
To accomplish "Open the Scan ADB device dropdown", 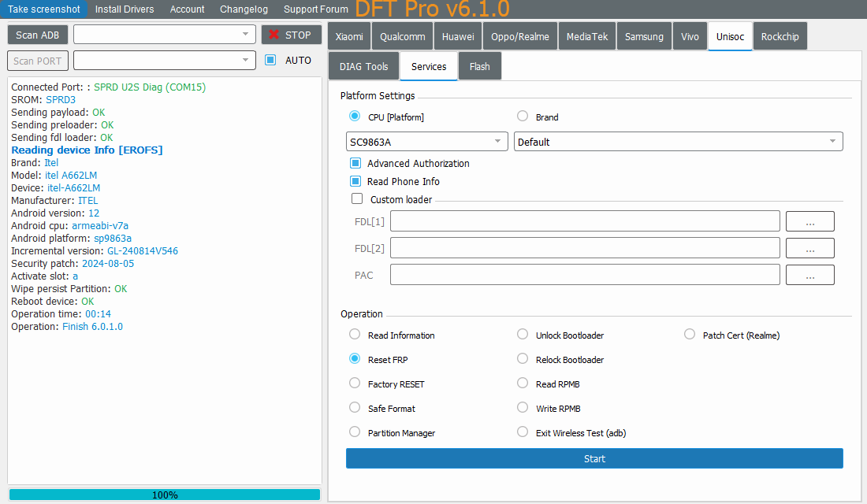I will tap(163, 35).
